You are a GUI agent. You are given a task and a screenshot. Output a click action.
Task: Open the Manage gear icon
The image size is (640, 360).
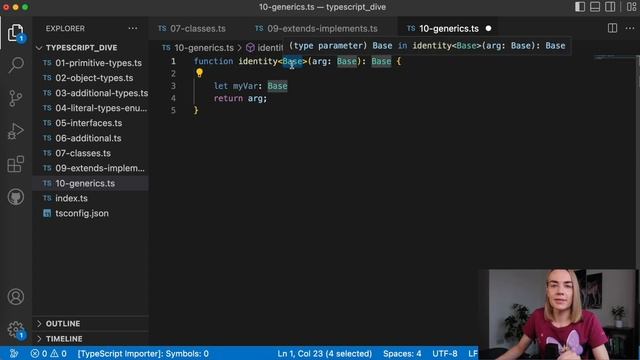[16, 329]
